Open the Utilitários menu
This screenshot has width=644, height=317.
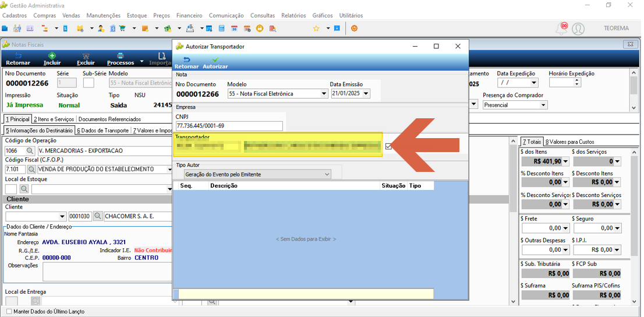tap(351, 15)
